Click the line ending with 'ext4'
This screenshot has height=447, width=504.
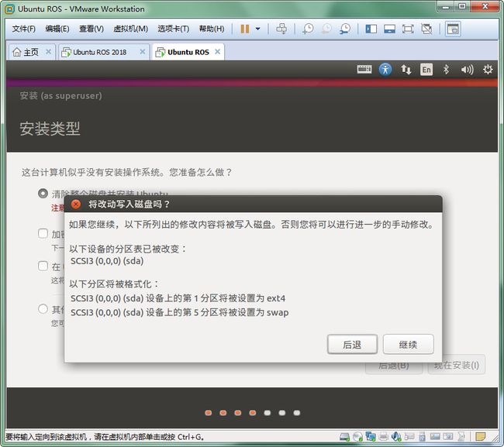click(178, 298)
